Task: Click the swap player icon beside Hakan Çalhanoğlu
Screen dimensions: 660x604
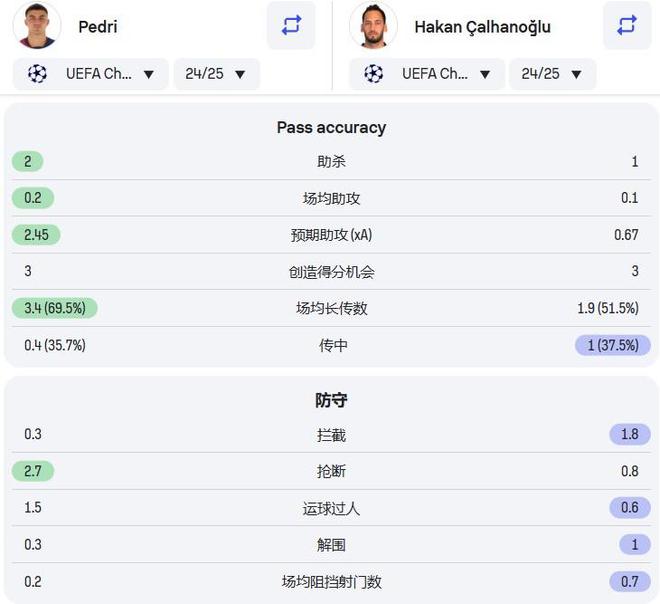Action: [627, 26]
